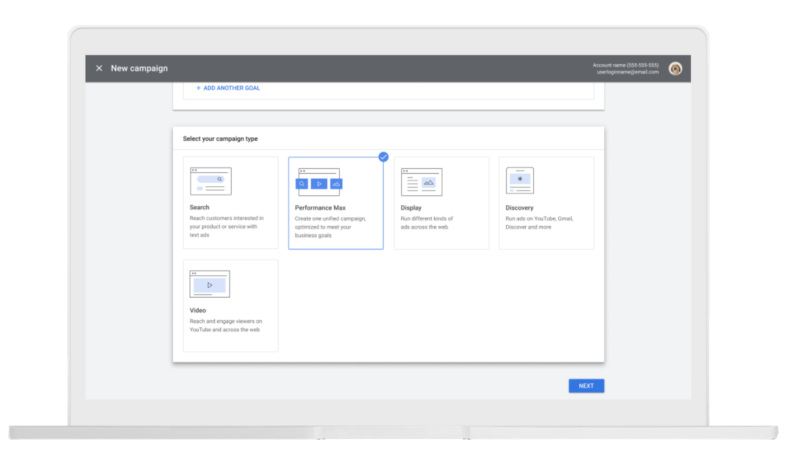Open the account avatar menu
Image resolution: width=801 pixels, height=470 pixels.
675,68
